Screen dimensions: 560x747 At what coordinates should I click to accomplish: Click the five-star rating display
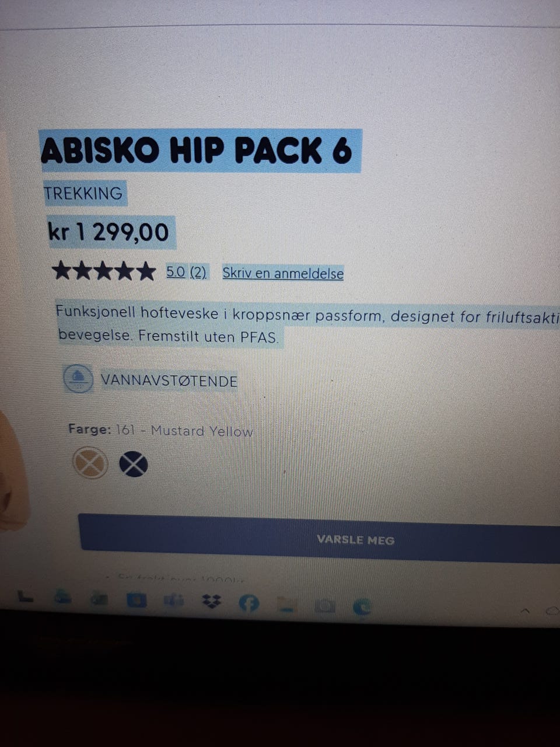tap(104, 271)
